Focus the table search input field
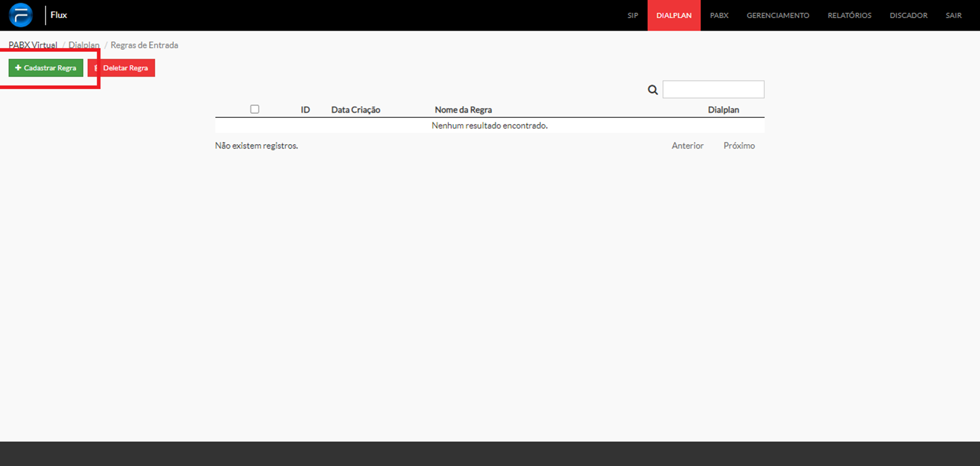Screen dimensions: 980x466 (x=713, y=89)
